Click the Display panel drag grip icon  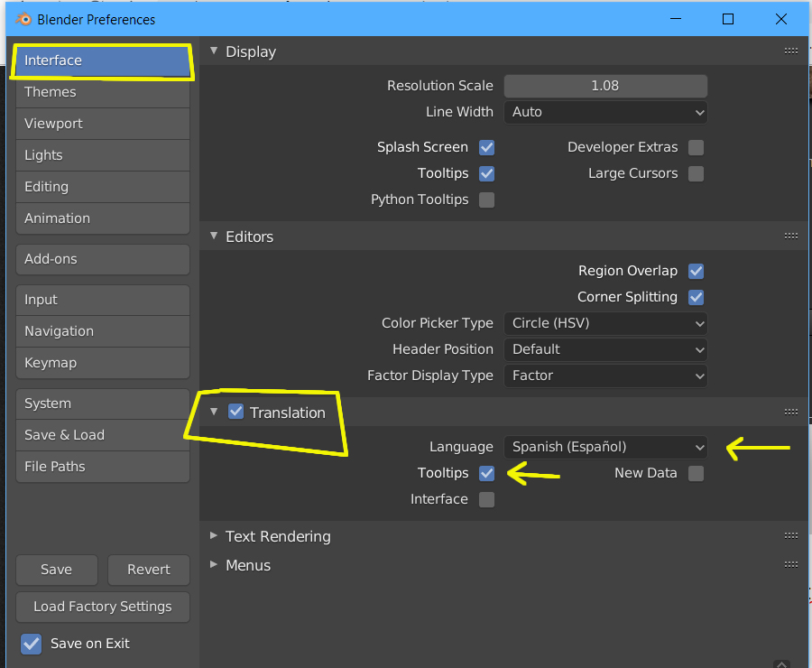click(x=790, y=51)
